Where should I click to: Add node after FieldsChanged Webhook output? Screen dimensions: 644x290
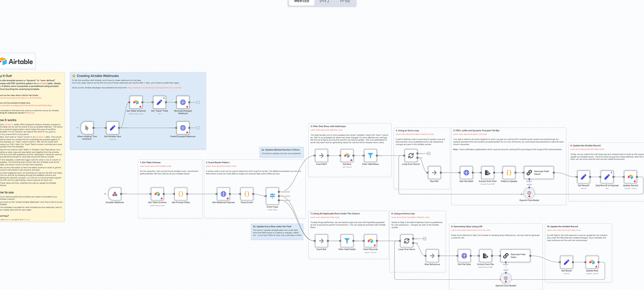coord(198,128)
